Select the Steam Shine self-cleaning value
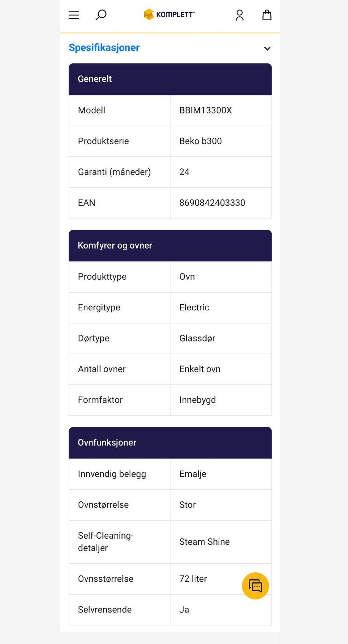 point(204,542)
